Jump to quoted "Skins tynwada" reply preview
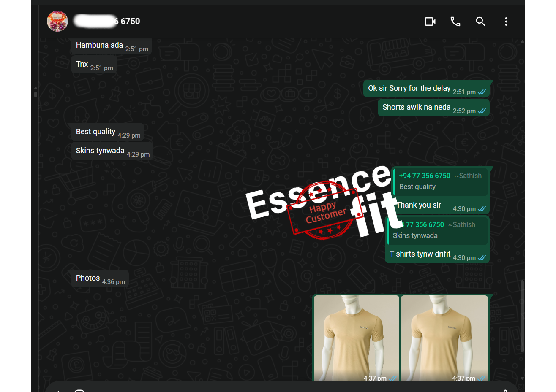The width and height of the screenshot is (556, 392). 437,230
